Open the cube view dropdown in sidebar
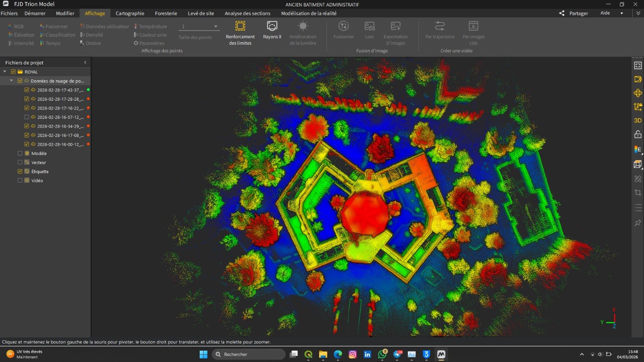644x362 pixels. pyautogui.click(x=638, y=164)
